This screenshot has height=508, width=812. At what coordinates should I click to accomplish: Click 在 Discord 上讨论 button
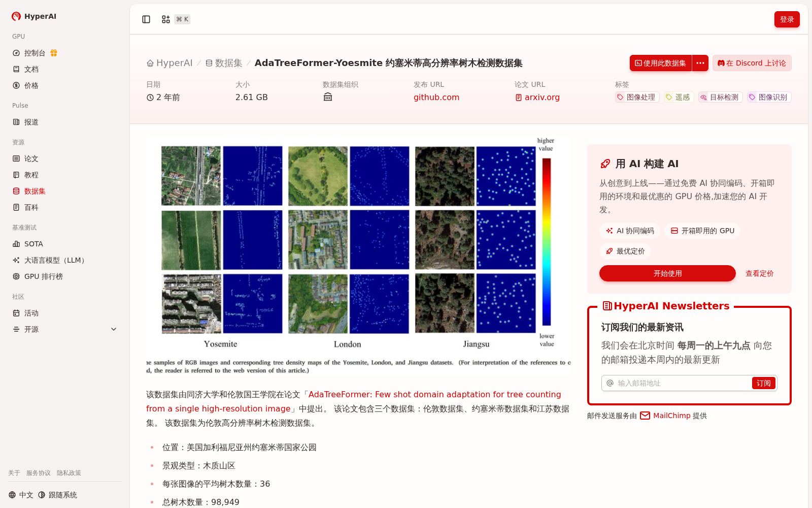(752, 63)
